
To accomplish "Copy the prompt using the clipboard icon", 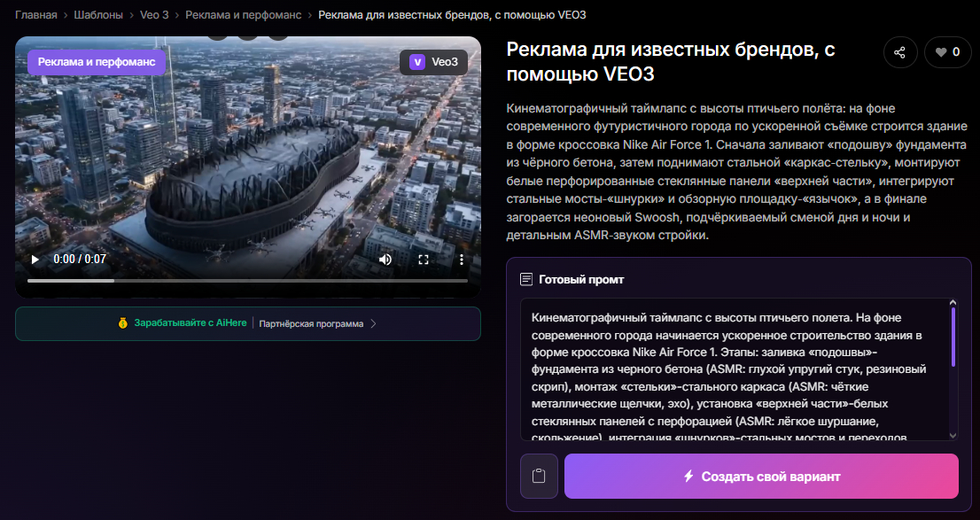I will click(x=540, y=476).
